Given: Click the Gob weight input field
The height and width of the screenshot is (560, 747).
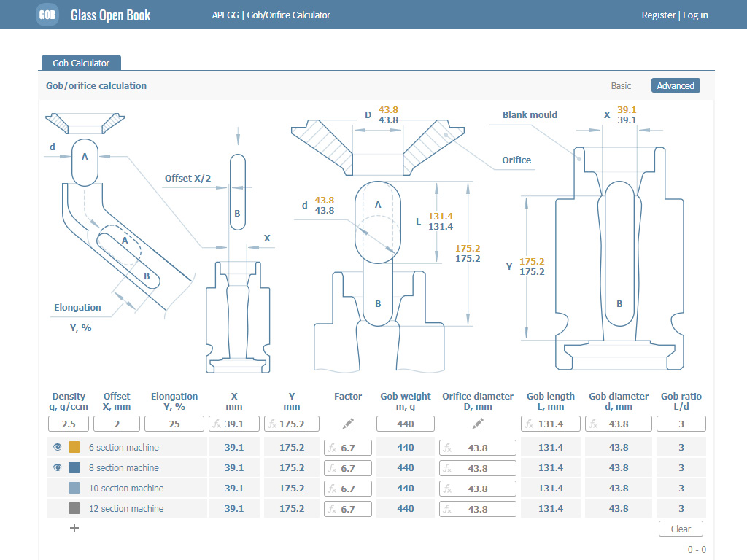Looking at the screenshot, I should pyautogui.click(x=406, y=424).
